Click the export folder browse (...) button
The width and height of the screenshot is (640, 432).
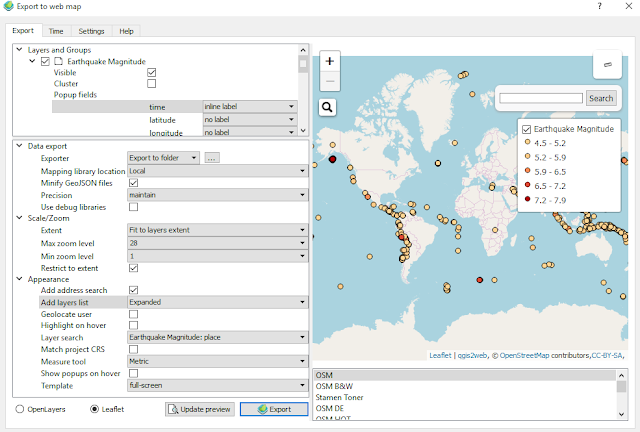coord(212,158)
